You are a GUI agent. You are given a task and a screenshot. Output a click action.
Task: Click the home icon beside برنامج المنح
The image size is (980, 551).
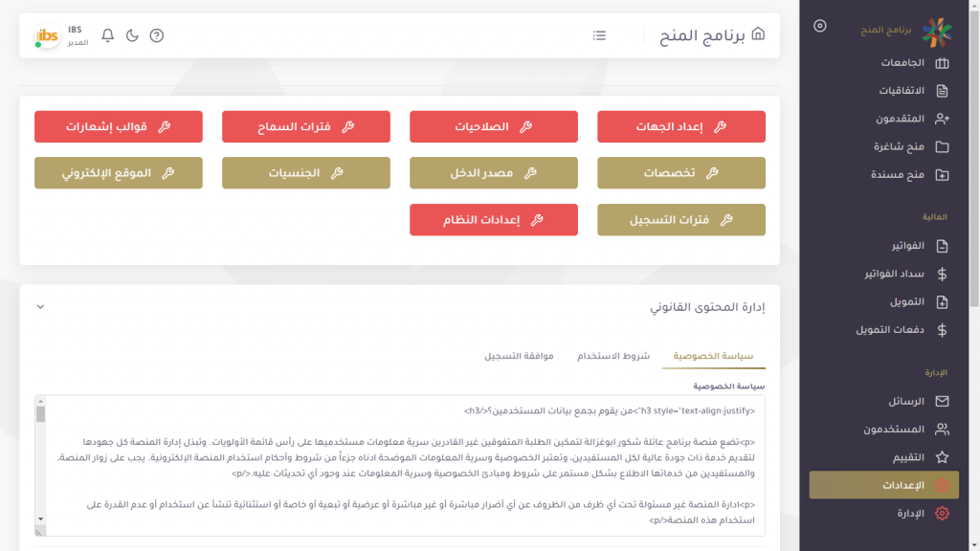tap(758, 35)
